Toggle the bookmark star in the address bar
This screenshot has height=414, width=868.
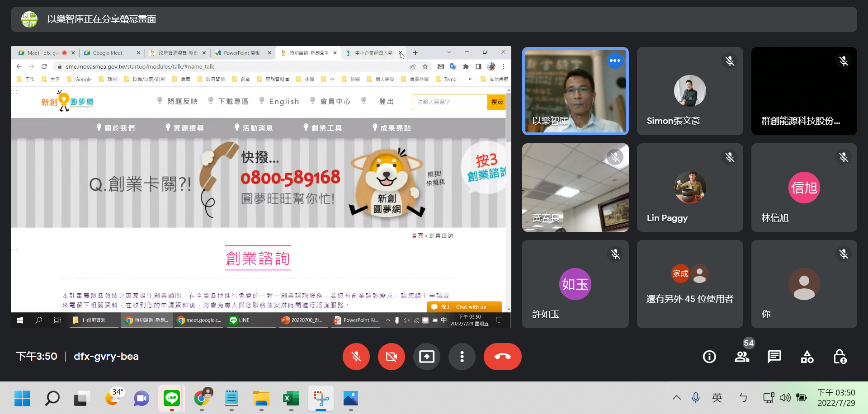click(425, 66)
